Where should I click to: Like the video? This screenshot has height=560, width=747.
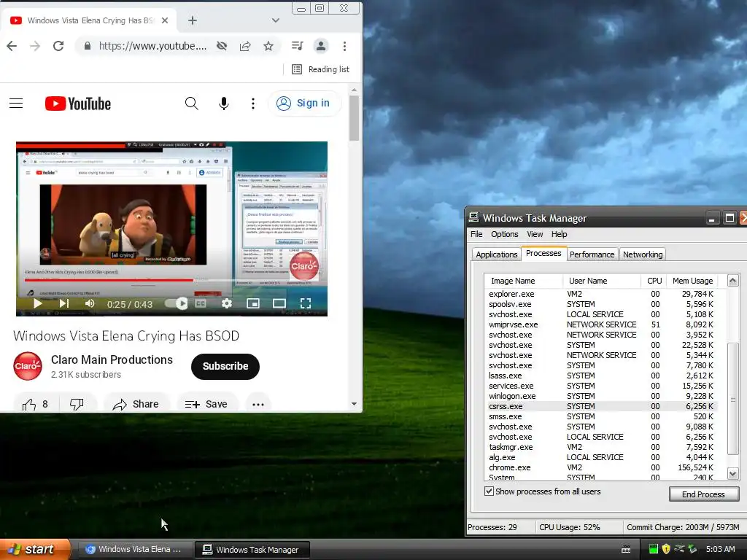(x=35, y=404)
